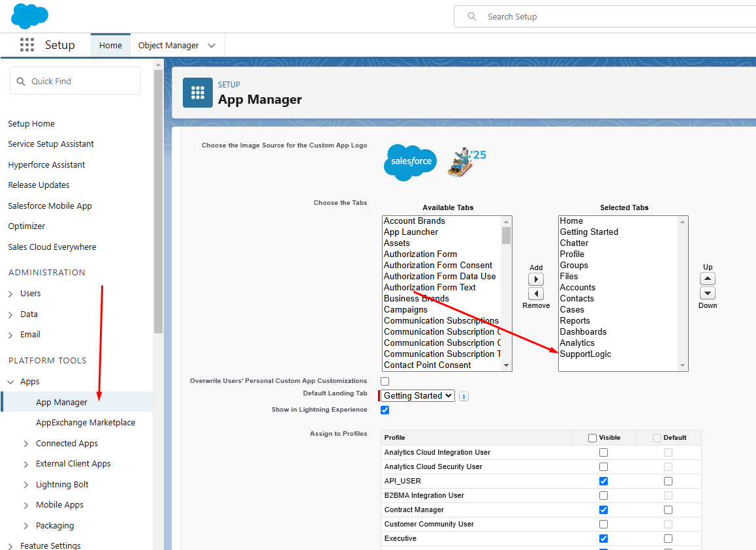Screen dimensions: 756x550
Task: Open Service Setup Assistant
Action: click(x=51, y=144)
